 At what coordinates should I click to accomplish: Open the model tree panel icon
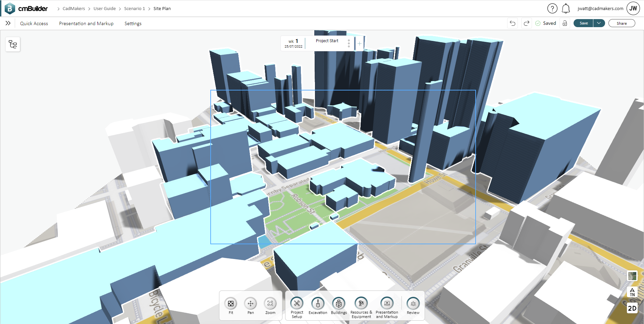point(13,44)
